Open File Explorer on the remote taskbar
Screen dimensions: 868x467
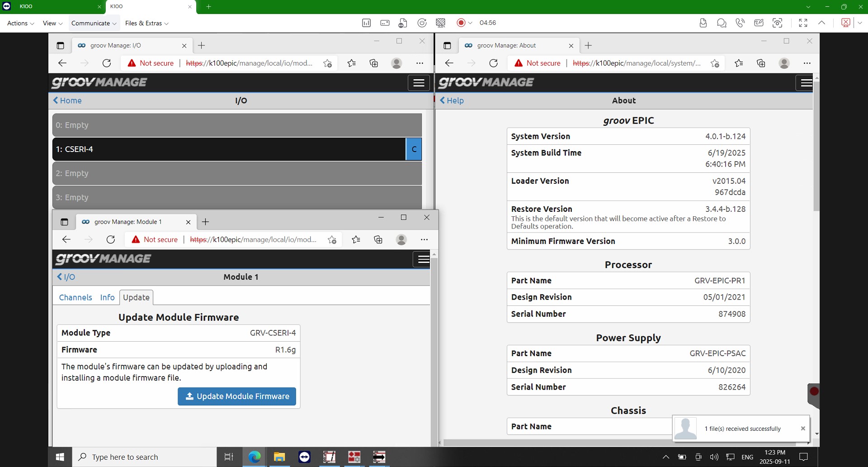pos(279,457)
